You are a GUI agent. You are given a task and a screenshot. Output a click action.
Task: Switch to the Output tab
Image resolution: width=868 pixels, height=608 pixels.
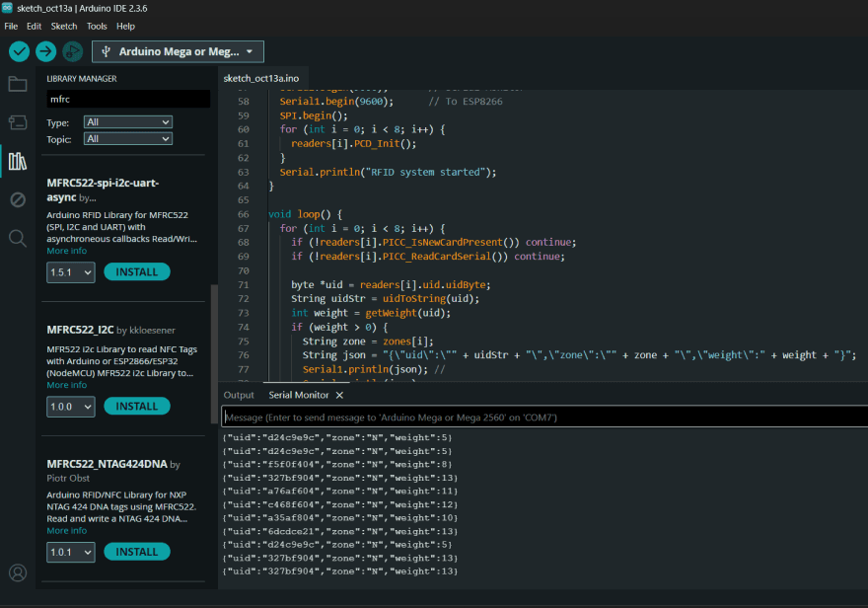click(239, 395)
